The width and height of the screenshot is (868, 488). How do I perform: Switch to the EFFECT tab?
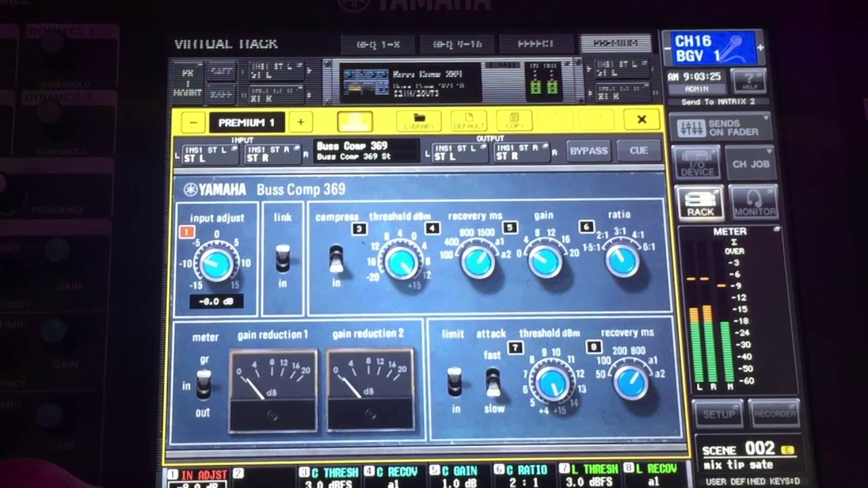(x=536, y=45)
